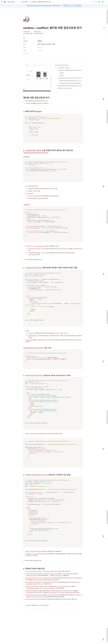Change the chef avatar page icon
This screenshot has width=108, height=644.
tap(26, 19)
